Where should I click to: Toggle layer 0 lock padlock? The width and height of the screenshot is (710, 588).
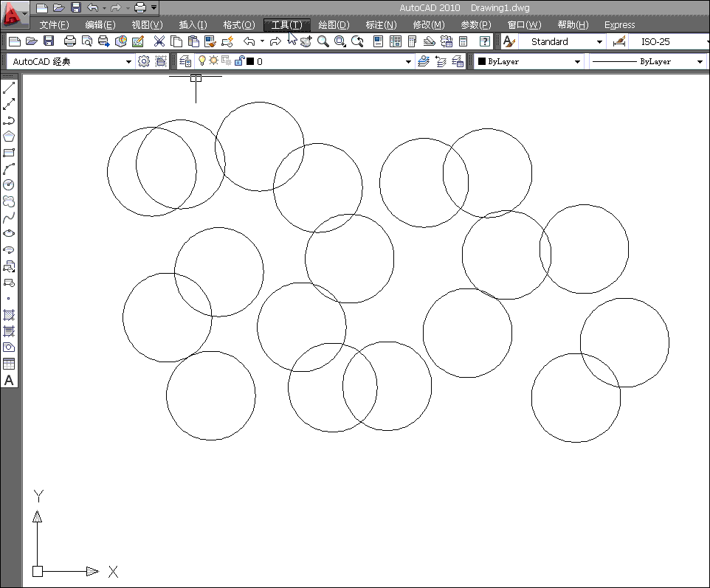(240, 60)
